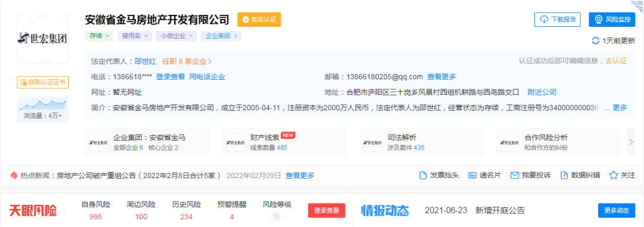
Task: Open 核心企业 2 link
Action: [x=163, y=147]
